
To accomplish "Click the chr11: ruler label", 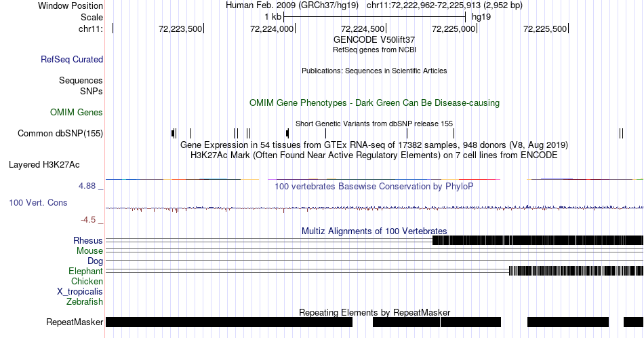I will (91, 29).
